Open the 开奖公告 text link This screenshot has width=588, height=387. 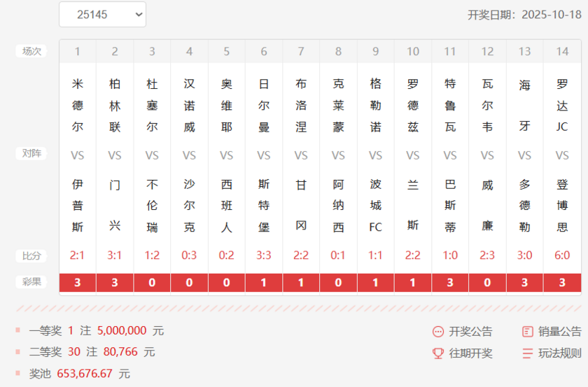(x=470, y=332)
